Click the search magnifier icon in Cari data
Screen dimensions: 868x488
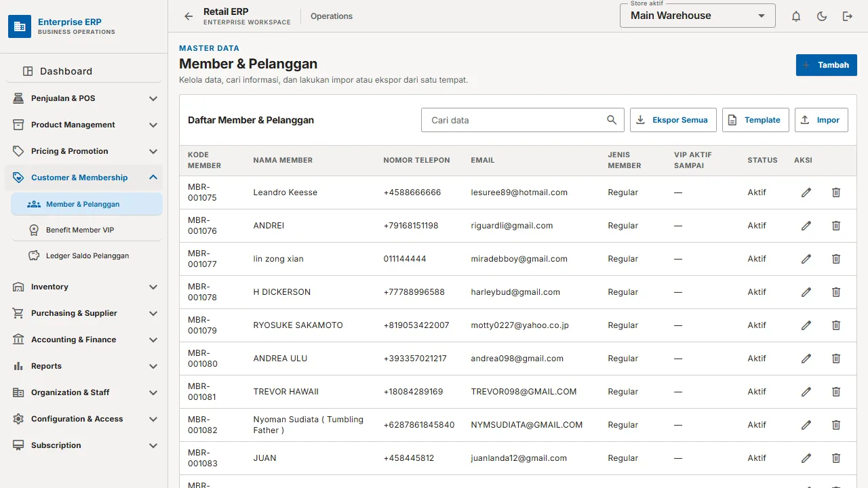click(x=612, y=120)
